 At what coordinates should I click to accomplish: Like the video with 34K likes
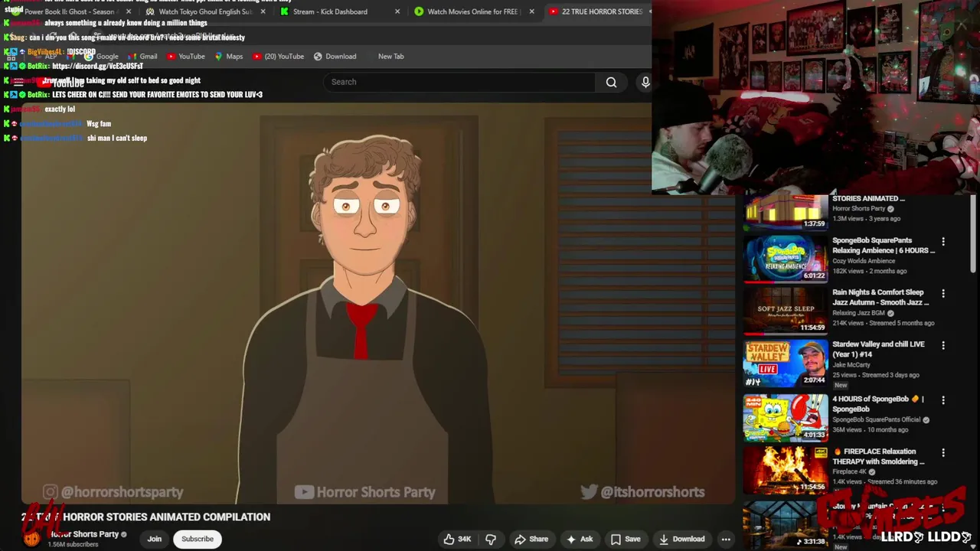tap(457, 539)
